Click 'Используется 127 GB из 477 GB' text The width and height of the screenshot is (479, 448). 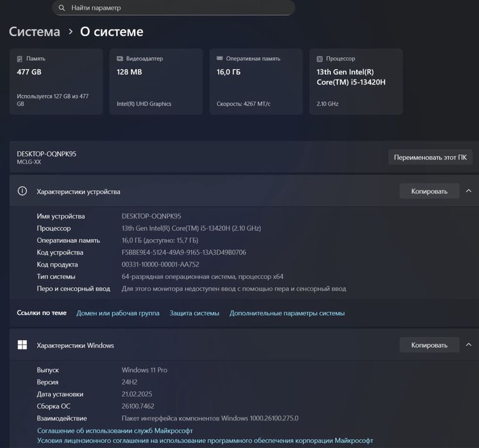coord(53,100)
